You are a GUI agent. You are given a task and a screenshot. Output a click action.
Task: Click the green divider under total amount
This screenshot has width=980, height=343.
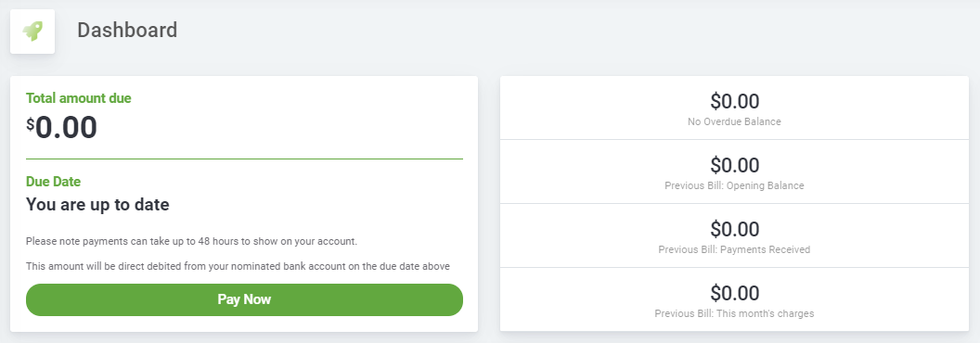click(x=244, y=159)
